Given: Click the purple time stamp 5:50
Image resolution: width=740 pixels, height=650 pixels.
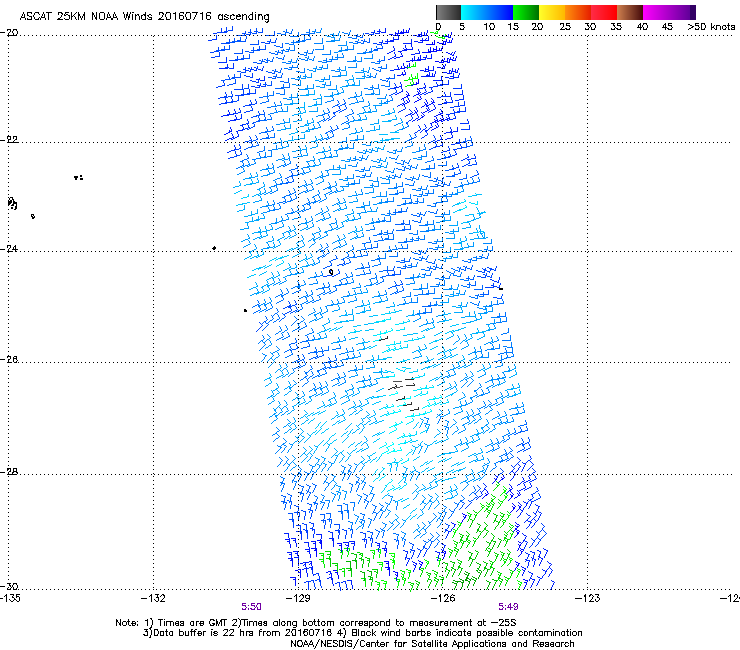Looking at the screenshot, I should (251, 607).
